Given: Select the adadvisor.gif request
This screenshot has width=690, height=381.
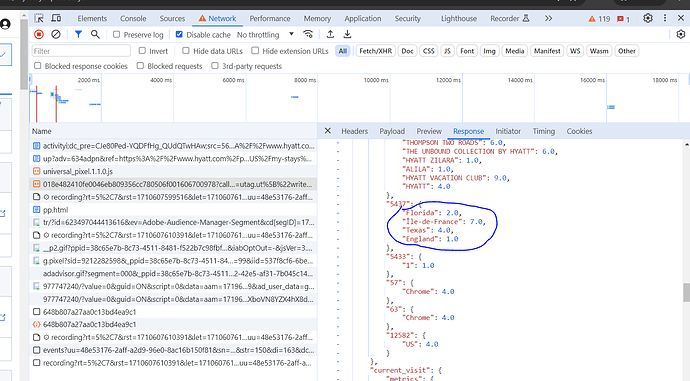Looking at the screenshot, I should 173,274.
